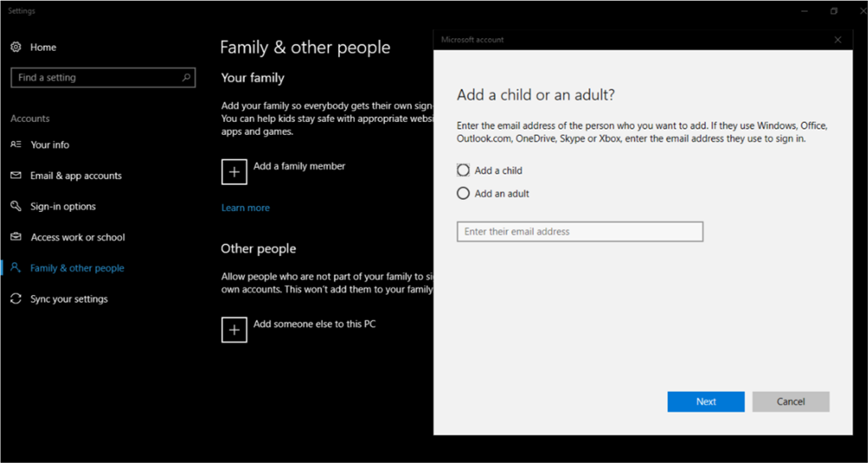Click the Access work or school briefcase icon

click(x=16, y=237)
